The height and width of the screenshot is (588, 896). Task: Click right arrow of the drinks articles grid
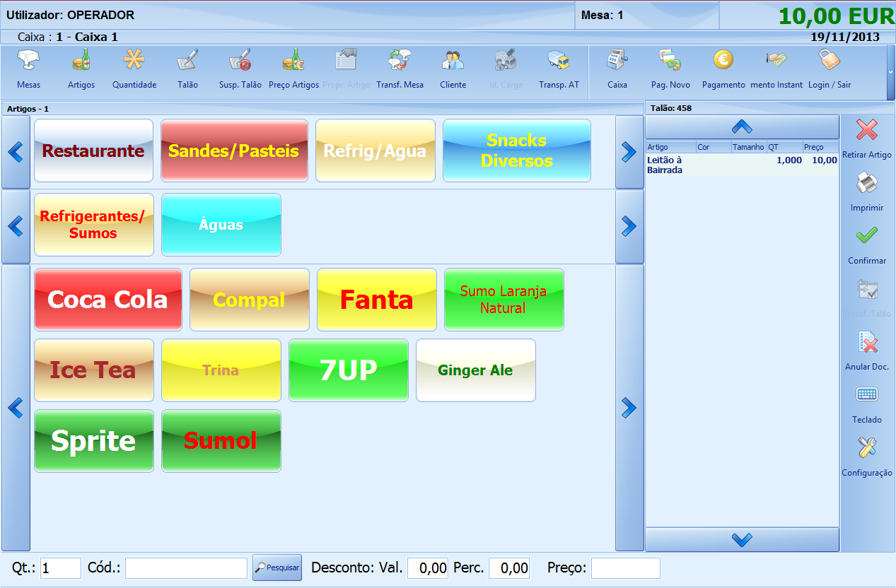tap(629, 408)
